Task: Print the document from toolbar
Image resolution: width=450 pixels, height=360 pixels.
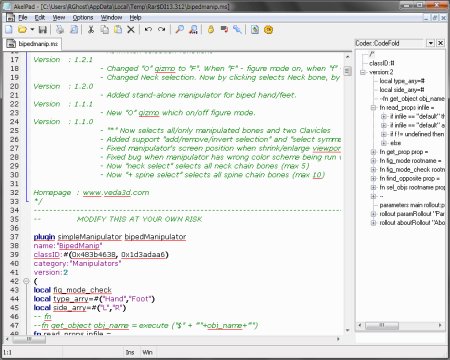Action: [60, 30]
